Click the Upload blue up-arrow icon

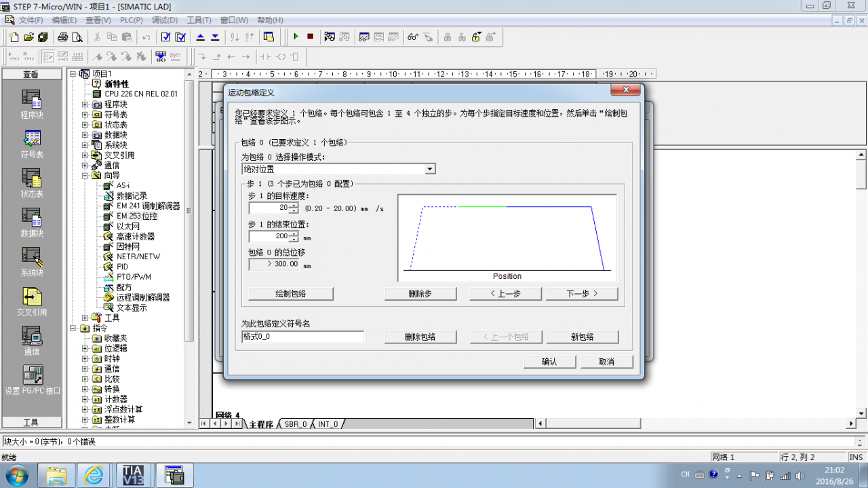pos(200,37)
